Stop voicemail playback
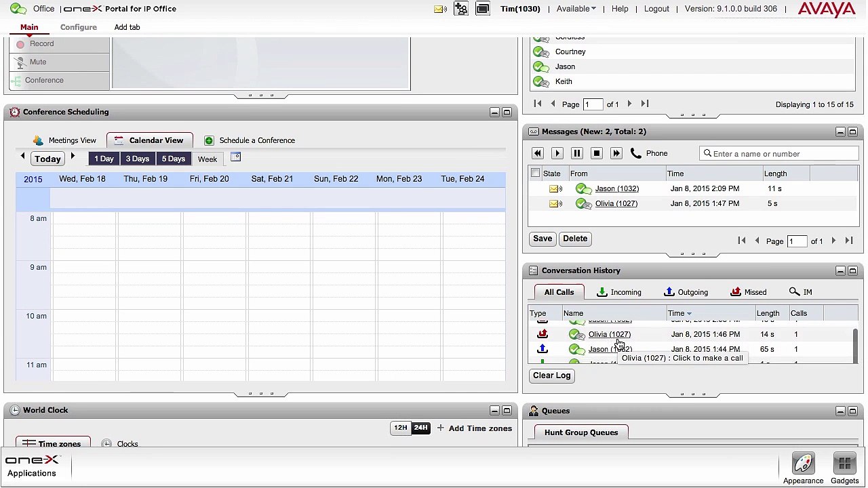The height and width of the screenshot is (488, 868). 597,154
